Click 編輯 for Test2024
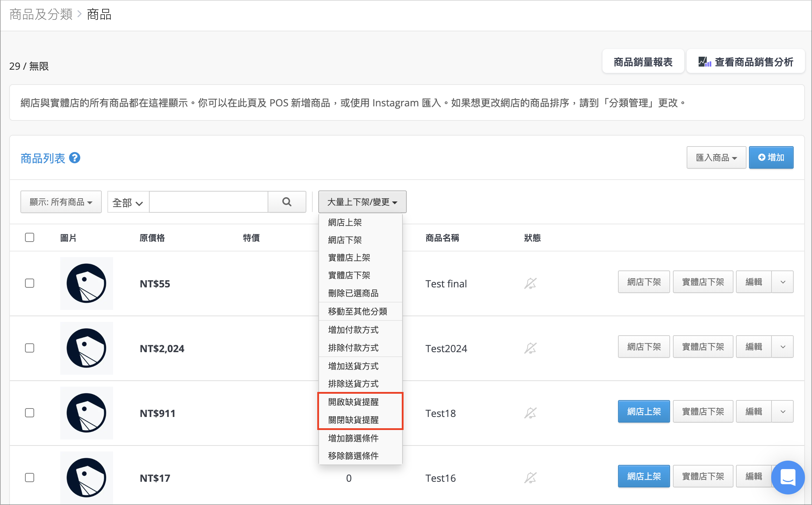This screenshot has width=812, height=505. pos(754,347)
